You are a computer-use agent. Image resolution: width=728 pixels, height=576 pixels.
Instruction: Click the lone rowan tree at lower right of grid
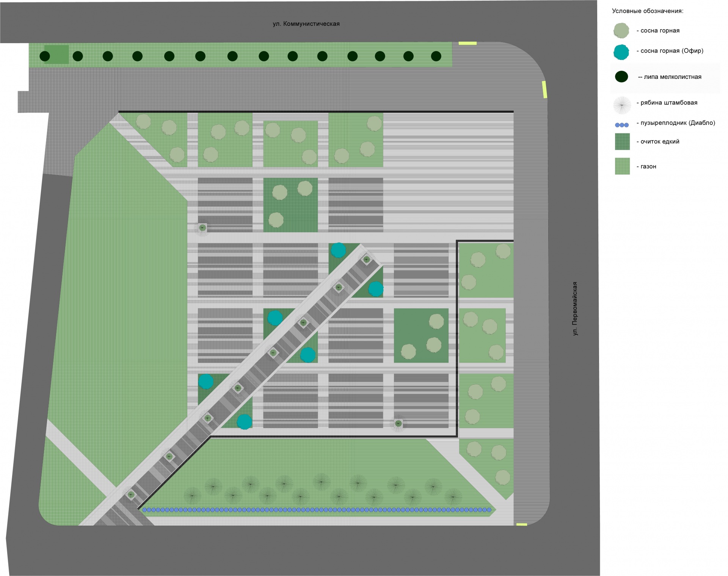[398, 423]
